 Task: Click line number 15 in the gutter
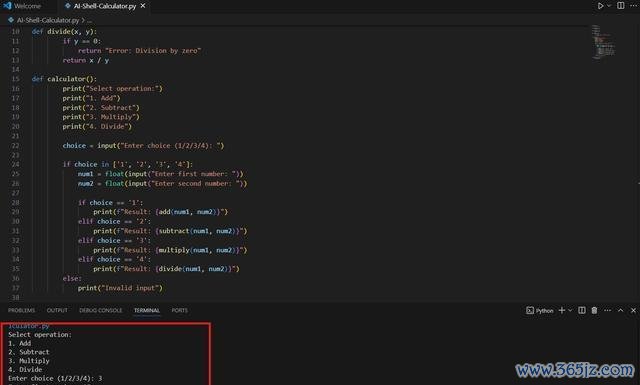click(15, 79)
